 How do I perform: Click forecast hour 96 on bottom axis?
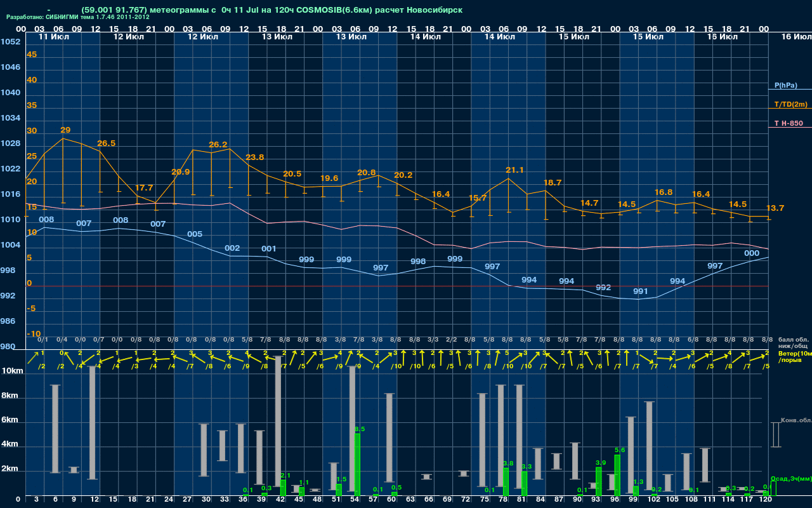click(615, 500)
